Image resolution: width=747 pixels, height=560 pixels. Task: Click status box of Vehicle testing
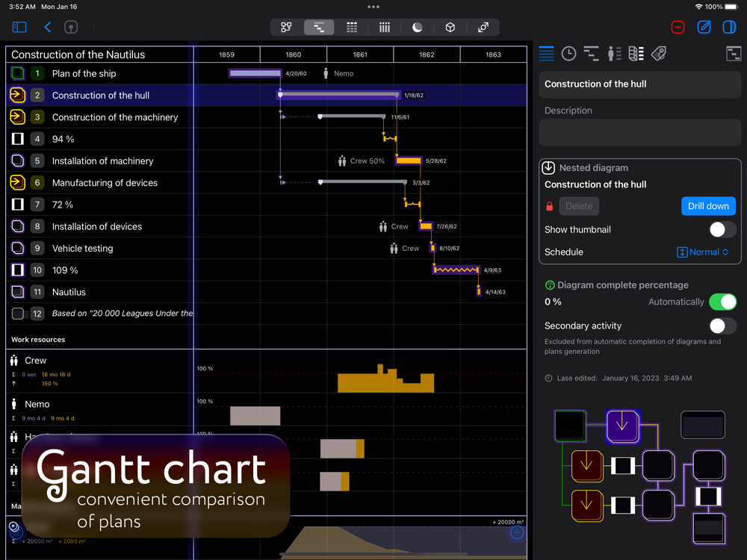point(18,248)
